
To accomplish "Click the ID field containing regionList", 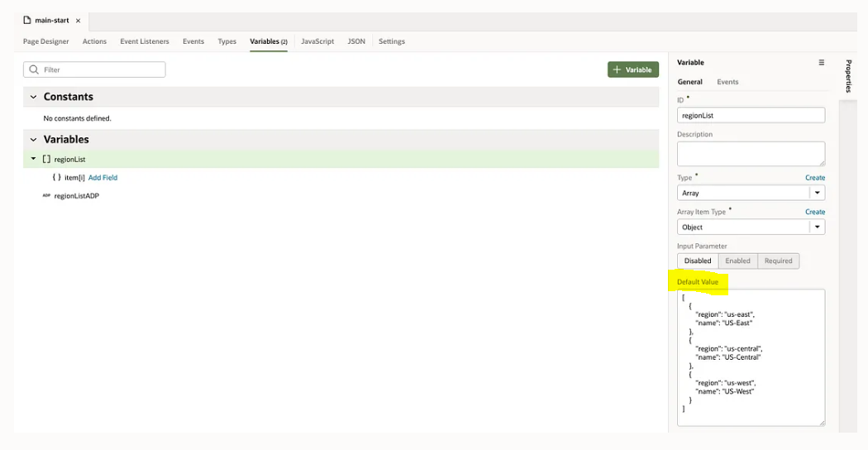I will pyautogui.click(x=751, y=115).
